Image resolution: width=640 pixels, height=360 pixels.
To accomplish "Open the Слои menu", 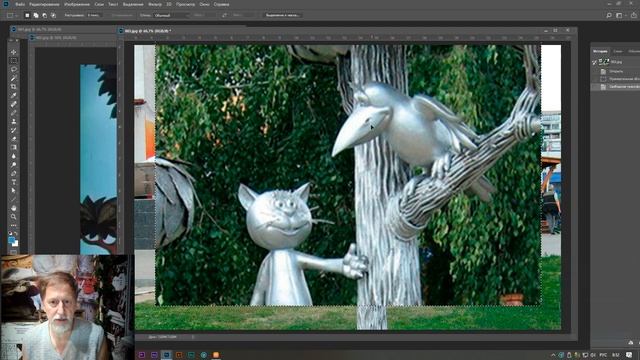I will tap(99, 4).
